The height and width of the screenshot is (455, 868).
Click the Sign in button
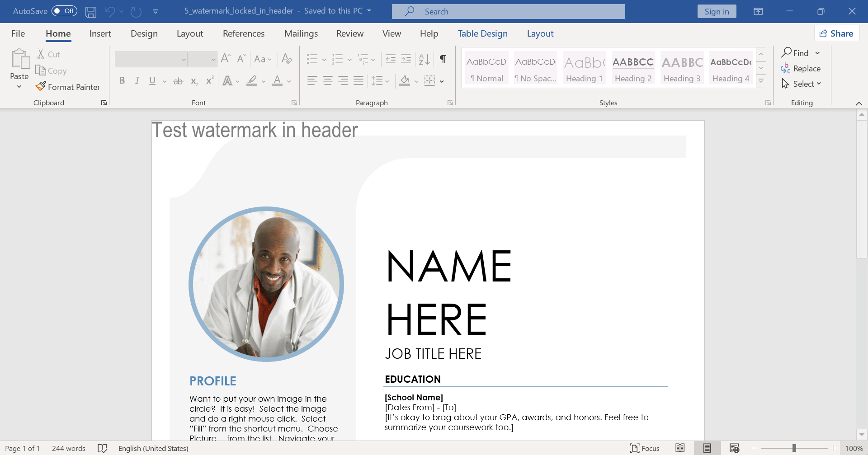(717, 12)
